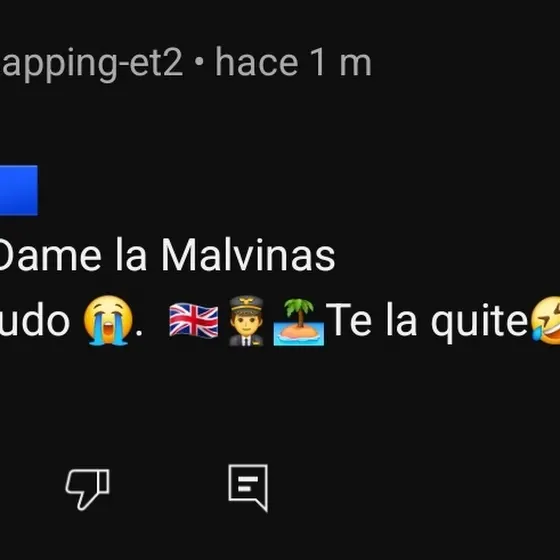Click the rolling laughing emoji after quite
The width and height of the screenshot is (560, 560).
click(546, 320)
